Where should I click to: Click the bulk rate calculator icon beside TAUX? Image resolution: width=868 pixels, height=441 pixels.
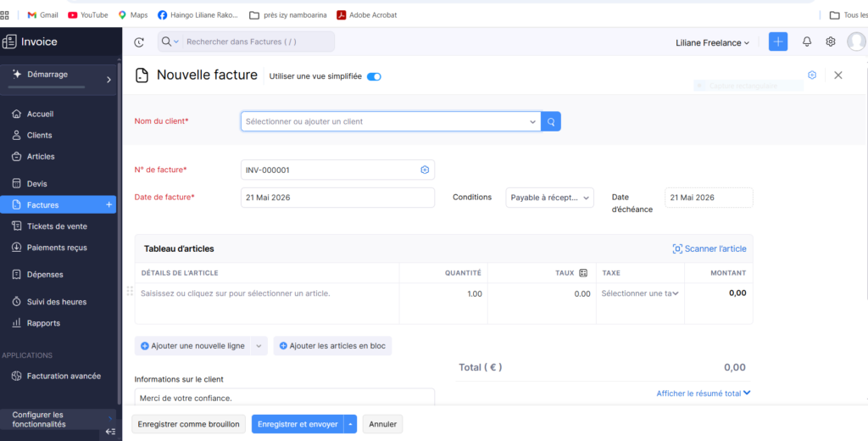tap(583, 272)
